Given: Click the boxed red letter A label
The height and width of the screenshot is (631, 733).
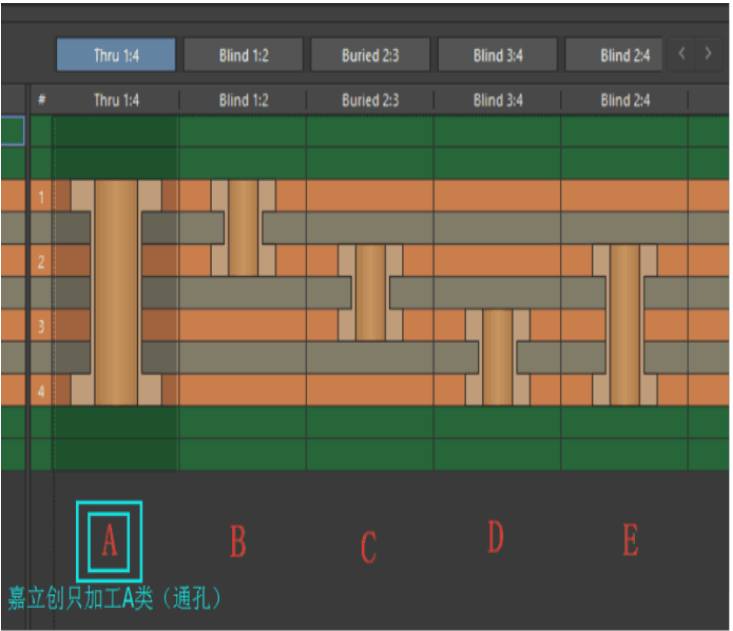Looking at the screenshot, I should pos(109,541).
